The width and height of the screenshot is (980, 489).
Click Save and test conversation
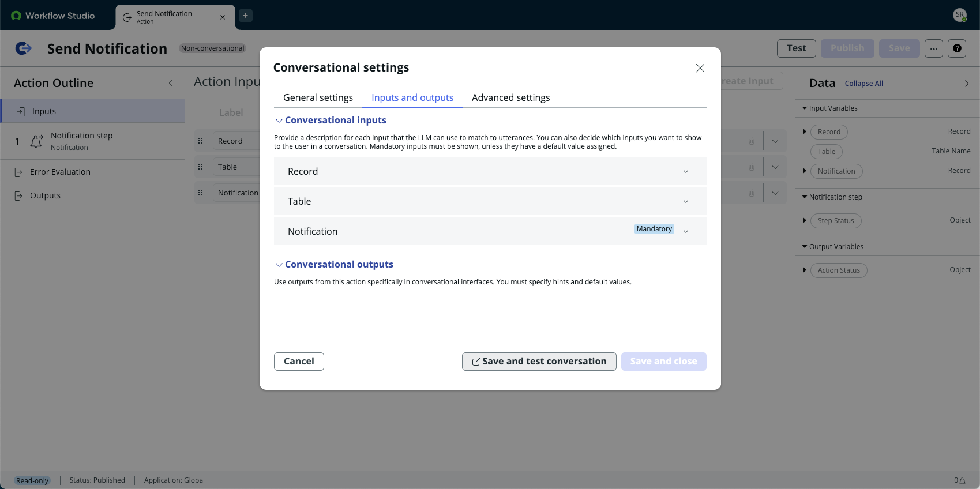click(539, 362)
